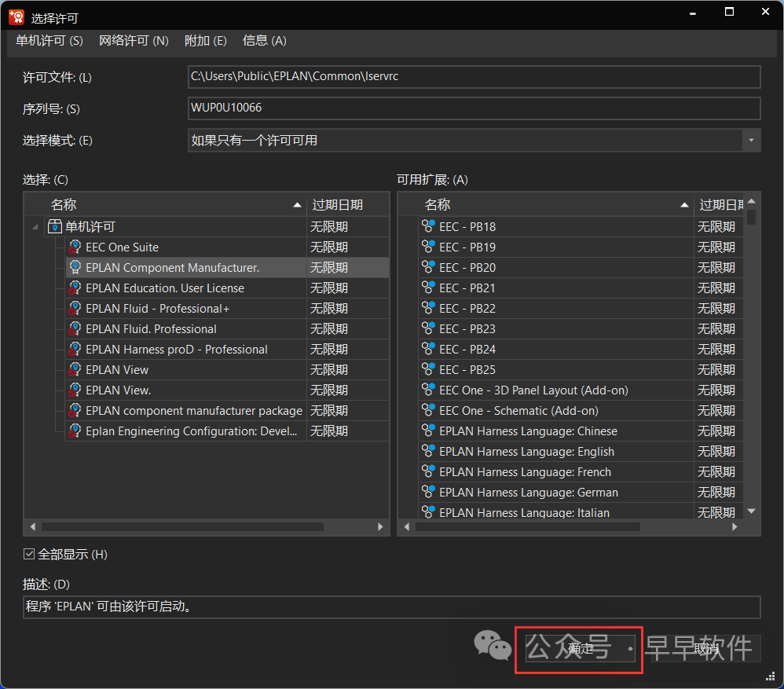Click the EPLAN Harness Language: German icon
Image resolution: width=784 pixels, height=689 pixels.
(428, 493)
